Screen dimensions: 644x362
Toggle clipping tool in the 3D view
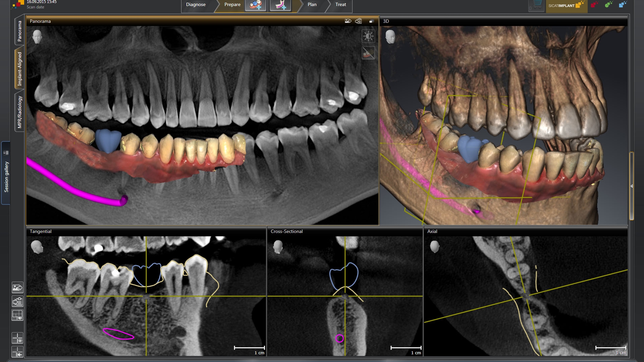tap(368, 53)
